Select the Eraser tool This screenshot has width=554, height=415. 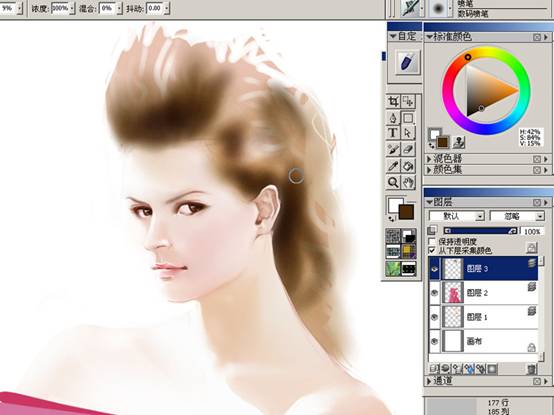tap(408, 149)
